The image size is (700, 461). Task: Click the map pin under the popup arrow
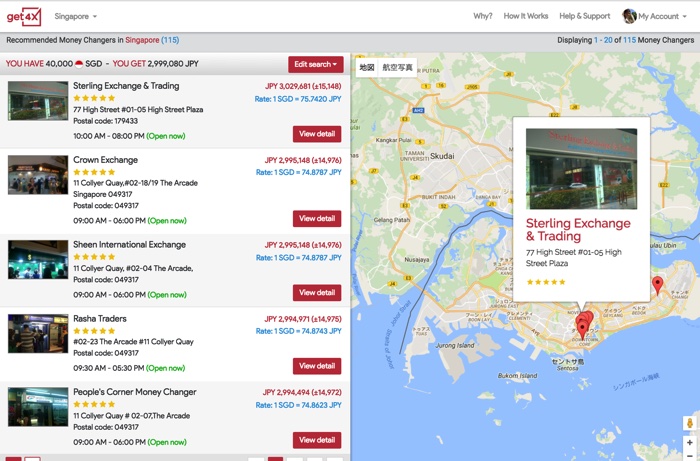(582, 329)
